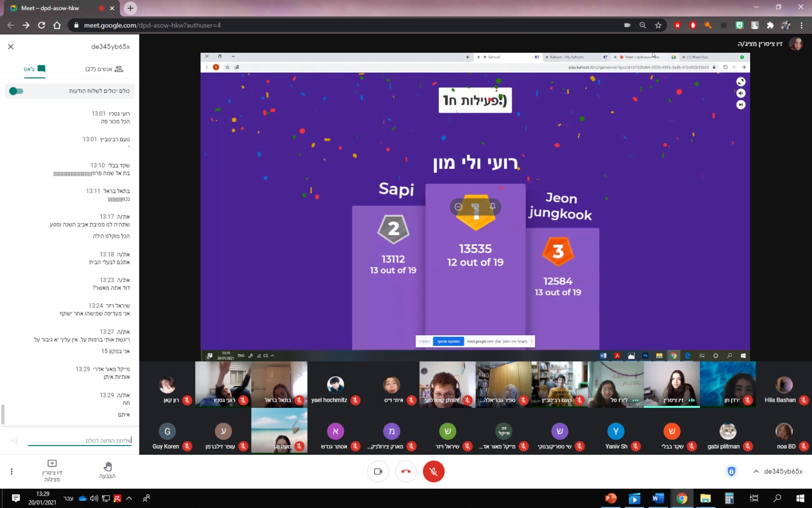This screenshot has width=812, height=508.
Task: Open Calculator from taskbar
Action: pos(729,498)
